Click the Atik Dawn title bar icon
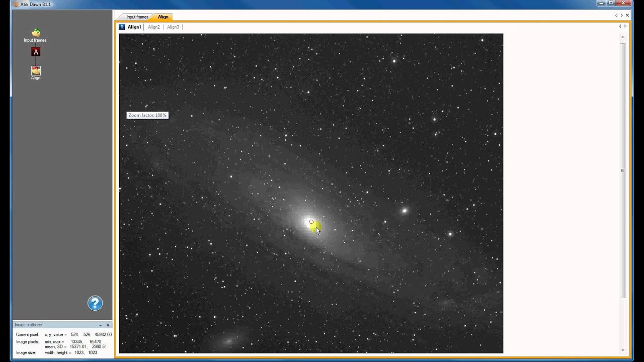Image resolution: width=644 pixels, height=362 pixels. (15, 4)
